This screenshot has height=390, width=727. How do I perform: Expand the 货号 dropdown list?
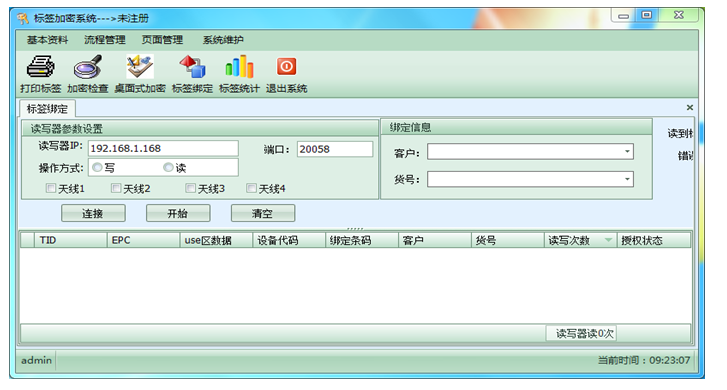tap(627, 179)
